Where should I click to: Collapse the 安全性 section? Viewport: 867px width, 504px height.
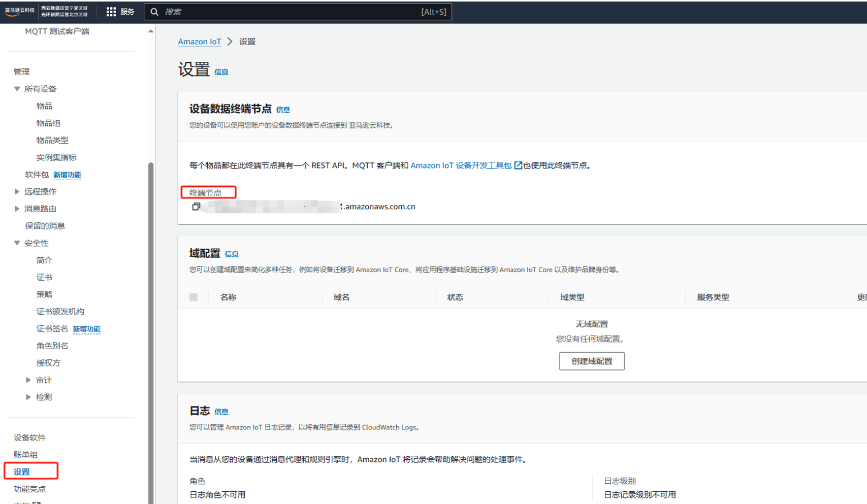click(x=17, y=243)
